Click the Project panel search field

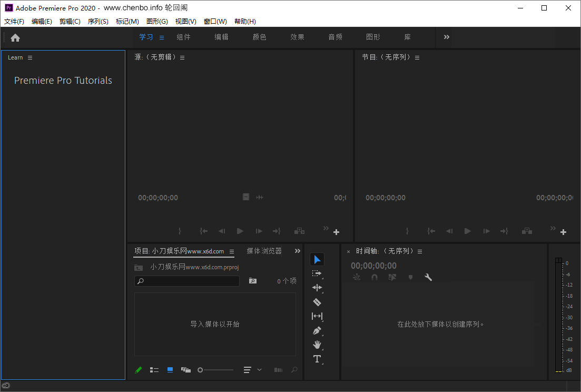coord(187,281)
